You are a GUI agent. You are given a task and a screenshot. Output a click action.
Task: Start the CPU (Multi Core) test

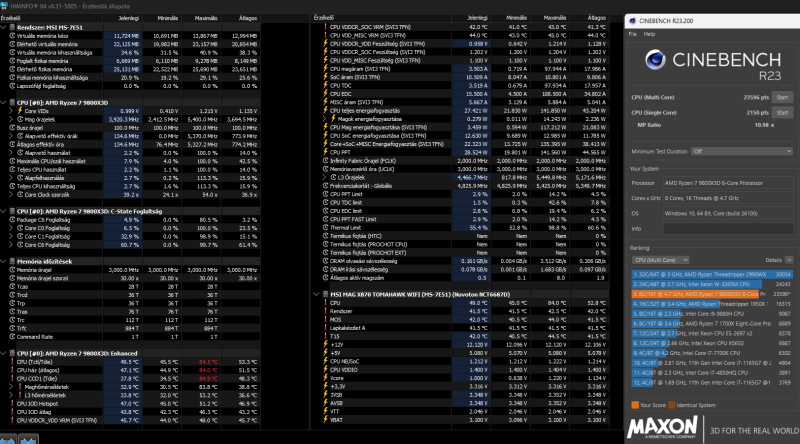782,97
